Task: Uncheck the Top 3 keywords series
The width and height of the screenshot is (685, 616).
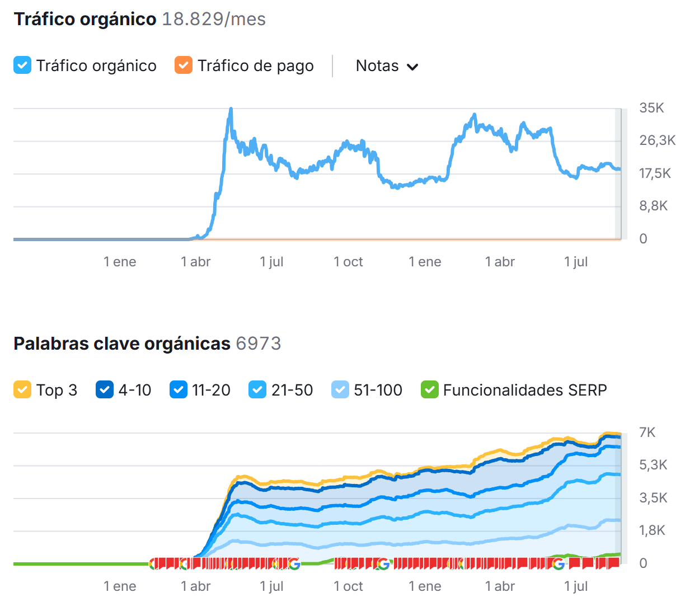Action: click(x=22, y=390)
